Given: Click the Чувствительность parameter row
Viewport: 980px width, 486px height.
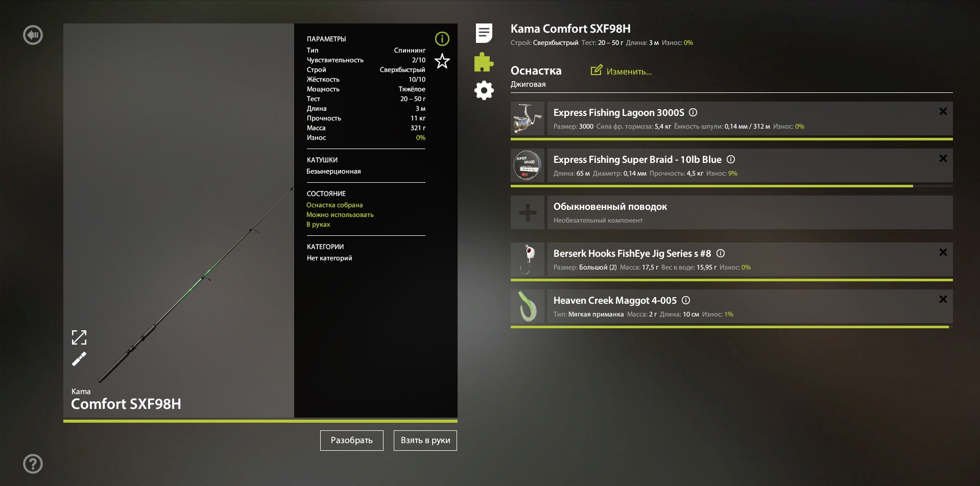Looking at the screenshot, I should tap(366, 60).
